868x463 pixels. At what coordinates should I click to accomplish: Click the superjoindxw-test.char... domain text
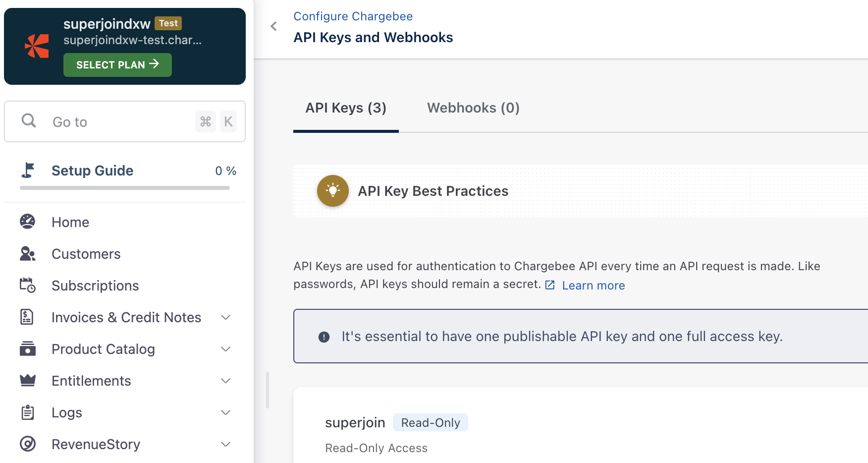pyautogui.click(x=132, y=40)
